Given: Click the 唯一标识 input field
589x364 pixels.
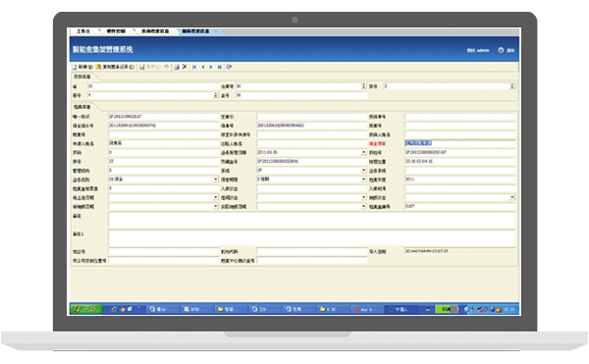Looking at the screenshot, I should [163, 117].
